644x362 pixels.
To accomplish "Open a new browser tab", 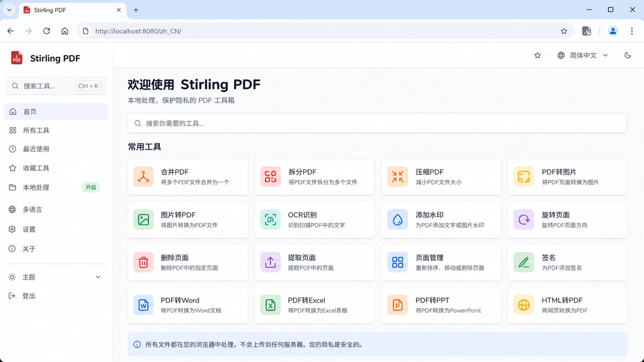I will point(136,10).
